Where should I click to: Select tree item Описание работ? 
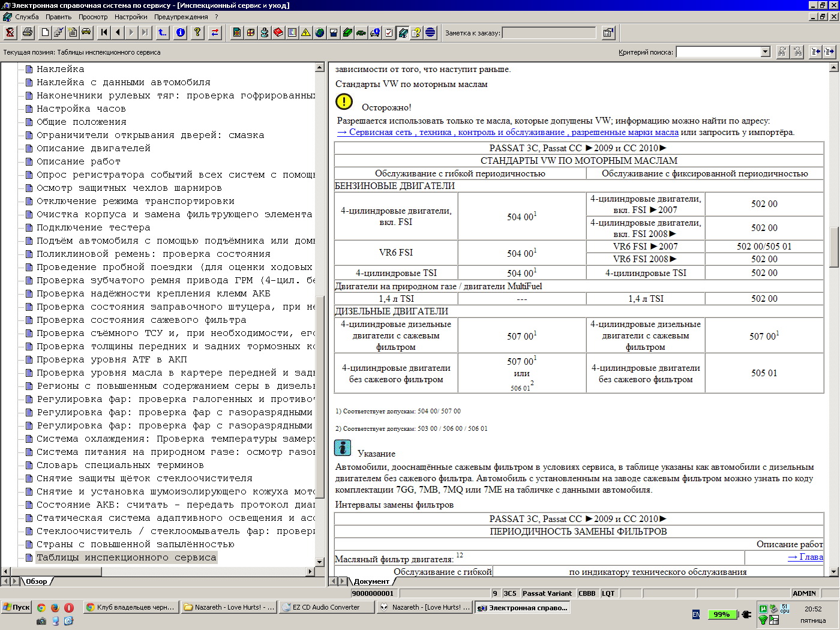78,161
